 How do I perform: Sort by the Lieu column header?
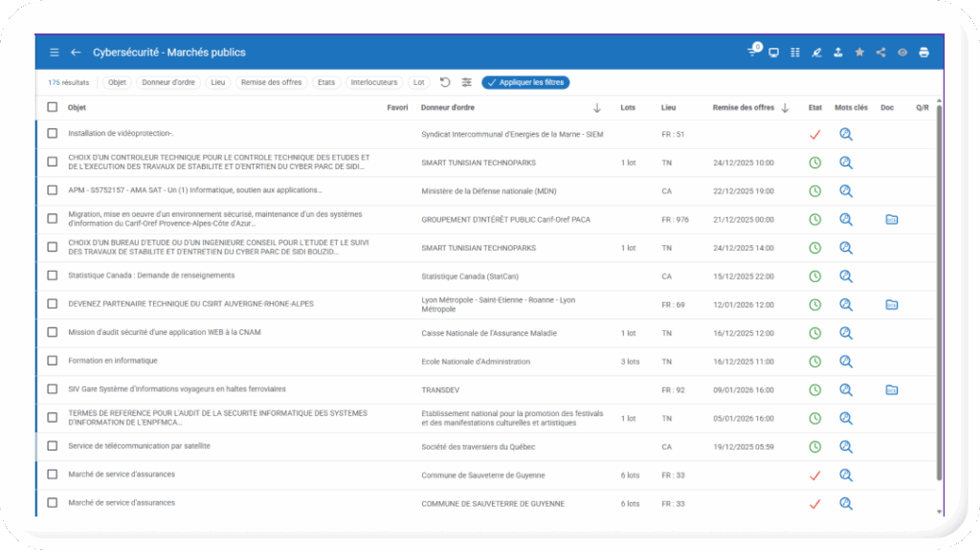[668, 108]
